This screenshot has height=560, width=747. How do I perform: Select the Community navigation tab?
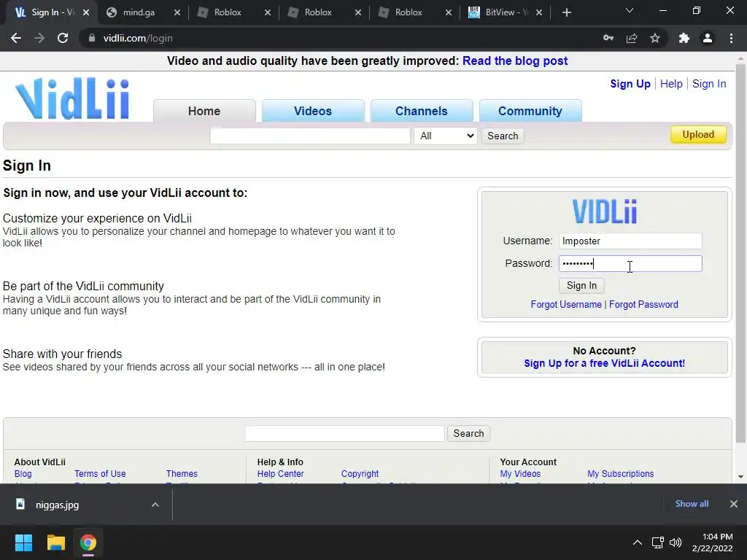530,111
